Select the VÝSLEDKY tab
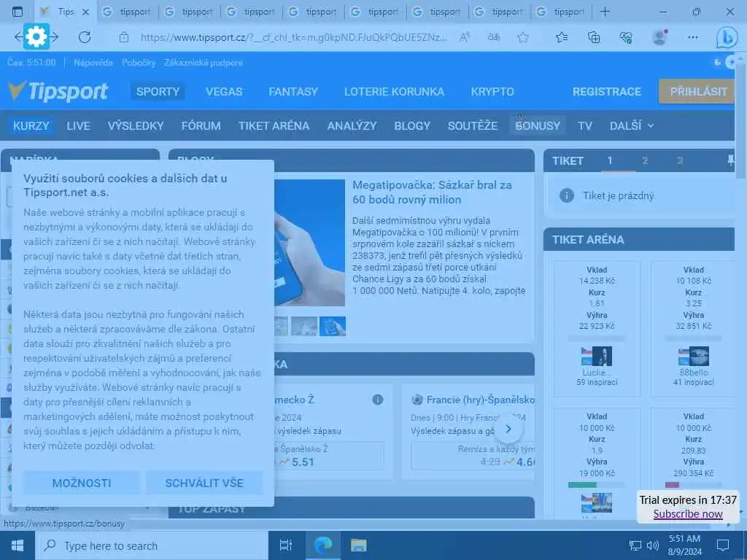The height and width of the screenshot is (560, 747). (x=136, y=125)
